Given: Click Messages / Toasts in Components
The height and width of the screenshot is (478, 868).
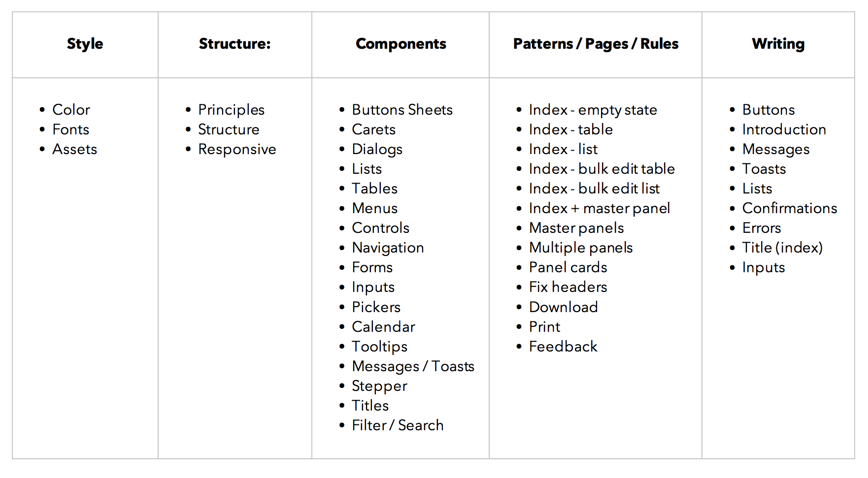Looking at the screenshot, I should click(413, 366).
